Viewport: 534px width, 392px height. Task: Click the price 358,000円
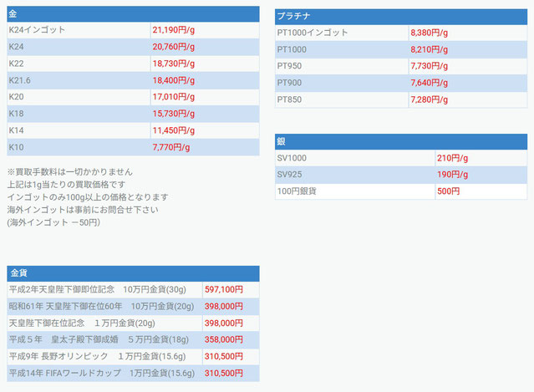[x=224, y=339]
